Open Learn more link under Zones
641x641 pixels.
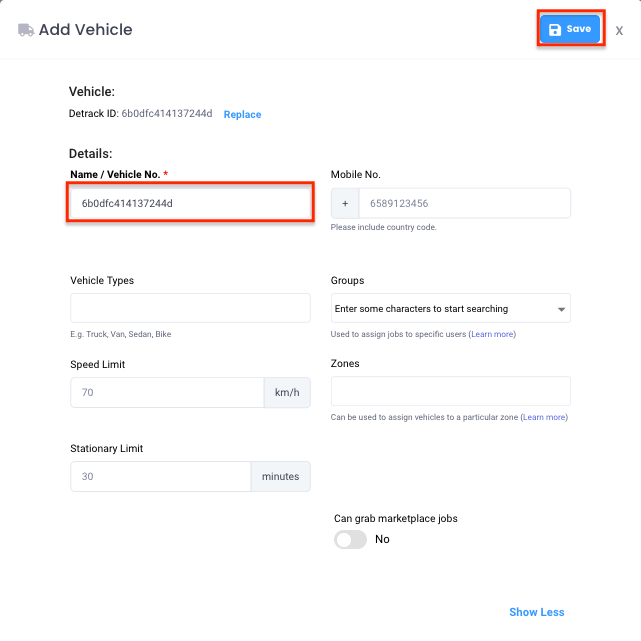pyautogui.click(x=544, y=417)
